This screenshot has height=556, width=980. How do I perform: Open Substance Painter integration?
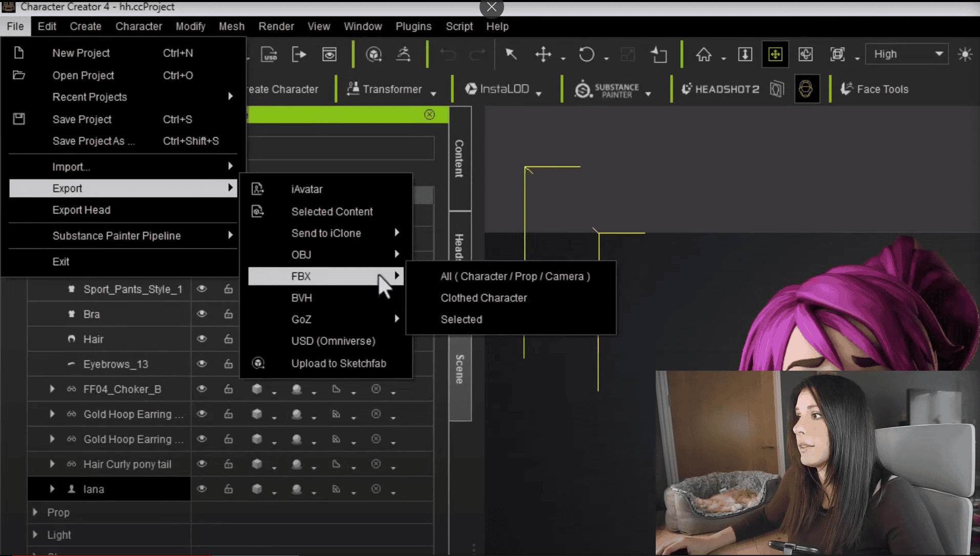611,89
